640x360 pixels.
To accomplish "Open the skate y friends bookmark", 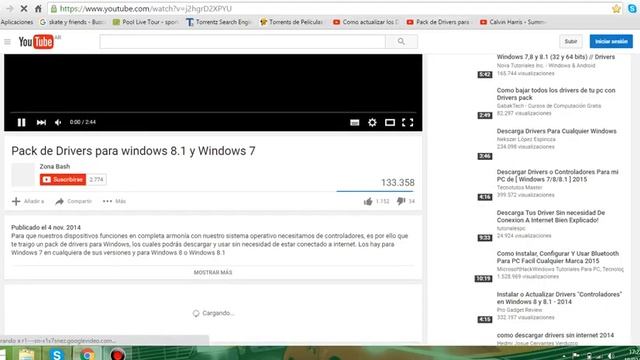I will (73, 22).
